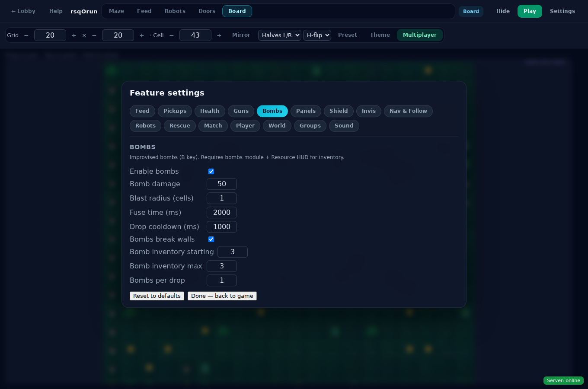
Task: Open the Theme option
Action: tap(380, 35)
